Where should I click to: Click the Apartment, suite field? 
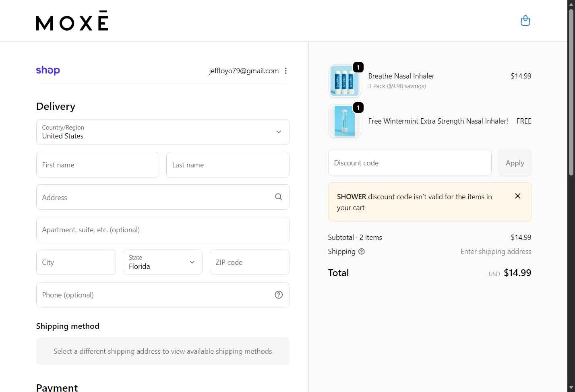click(x=163, y=230)
